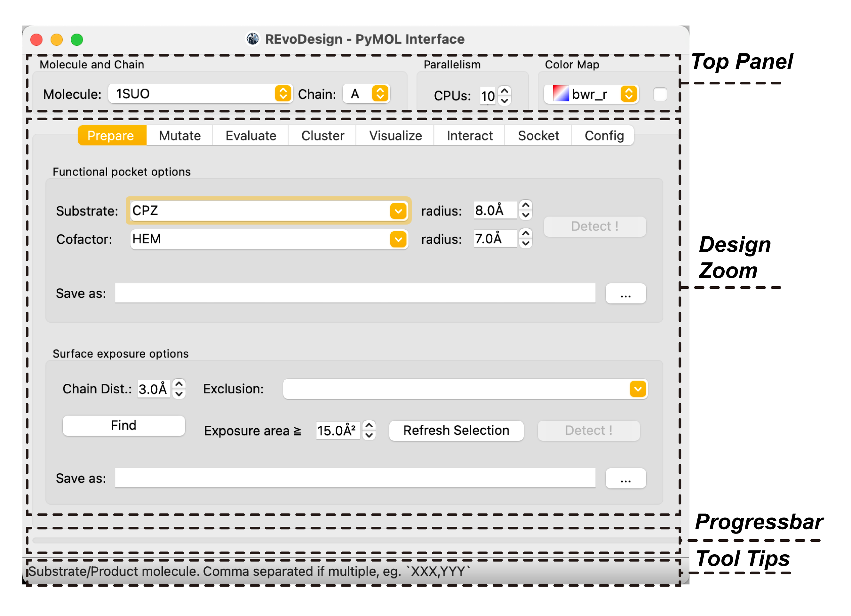Image resolution: width=851 pixels, height=616 pixels.
Task: Click the Detect button in Surface exposure options
Action: 588,430
